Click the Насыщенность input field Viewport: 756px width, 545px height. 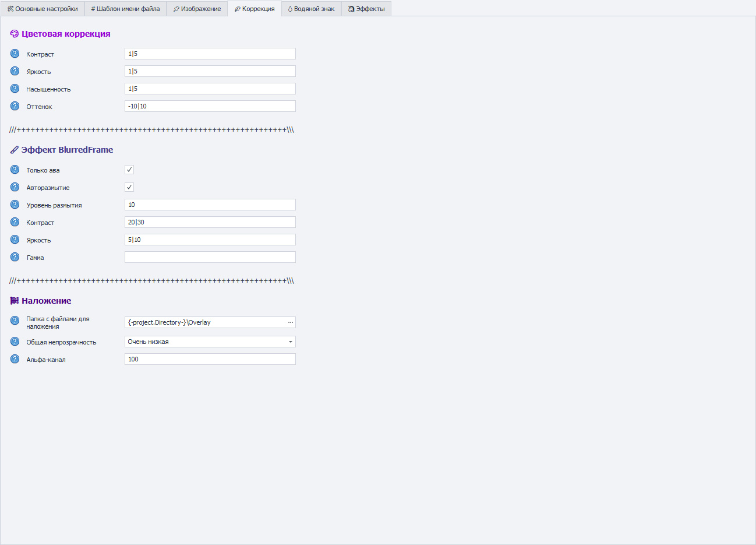click(210, 89)
